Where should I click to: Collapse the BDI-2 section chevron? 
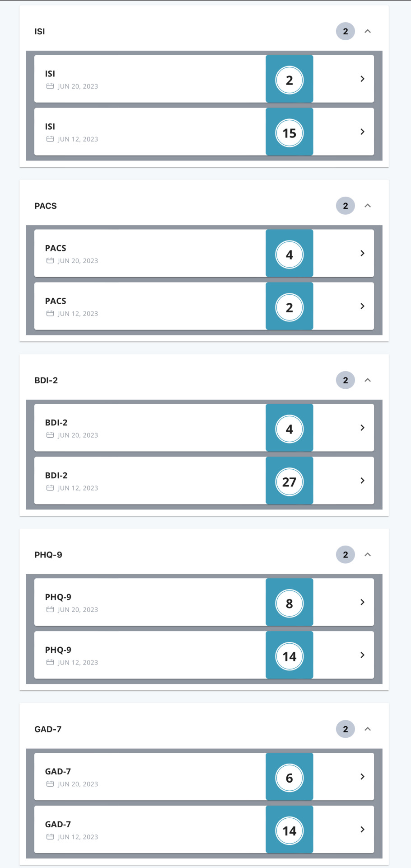coord(368,380)
